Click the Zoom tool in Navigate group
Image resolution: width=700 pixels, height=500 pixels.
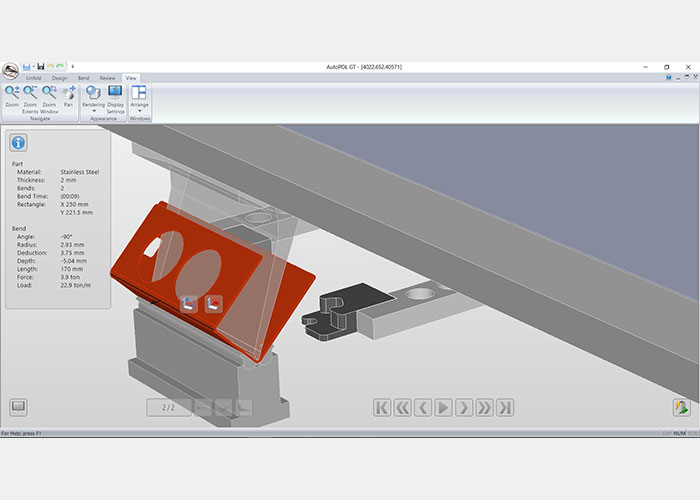click(x=12, y=96)
